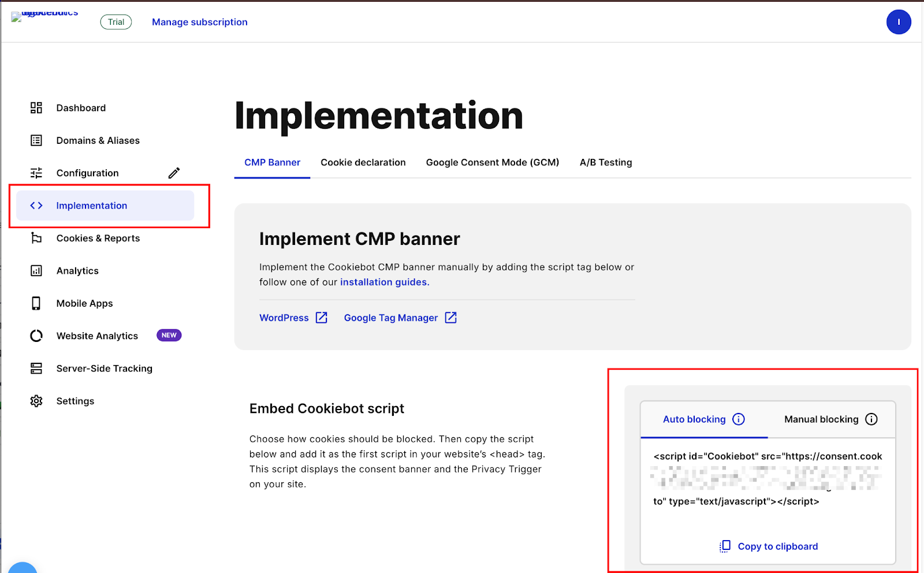Click the 'Implement CMP banner' heading

(360, 239)
